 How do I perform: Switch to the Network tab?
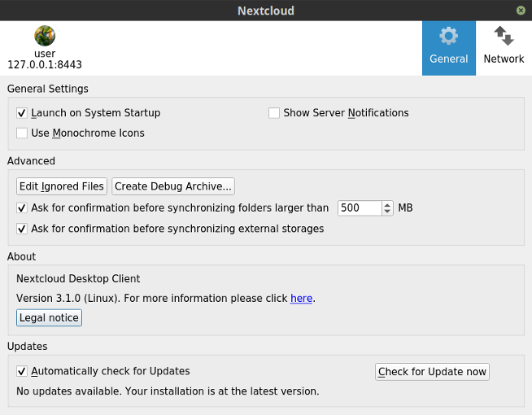(x=504, y=48)
